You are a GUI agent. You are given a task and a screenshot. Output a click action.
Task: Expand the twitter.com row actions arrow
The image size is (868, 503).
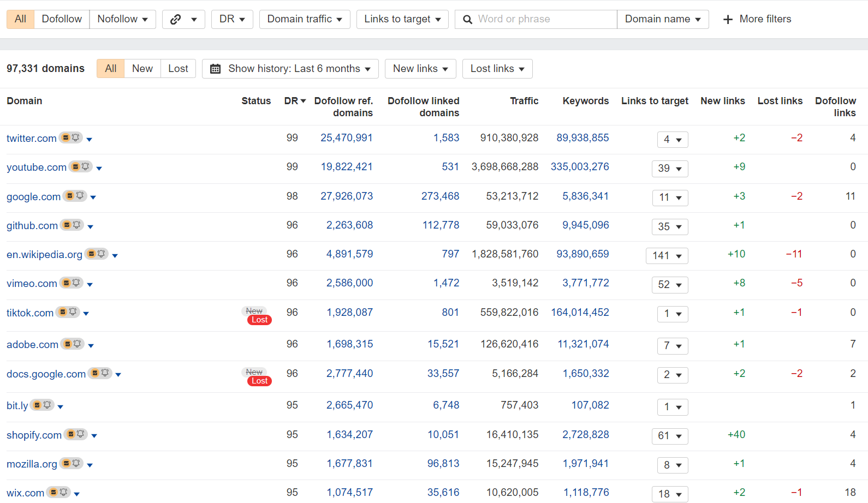(x=89, y=140)
